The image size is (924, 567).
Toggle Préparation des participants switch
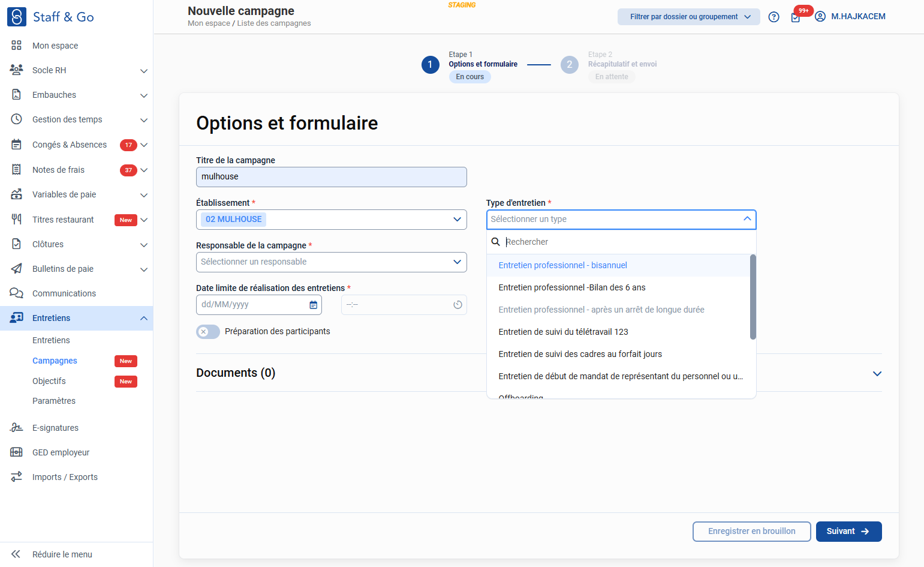tap(208, 332)
